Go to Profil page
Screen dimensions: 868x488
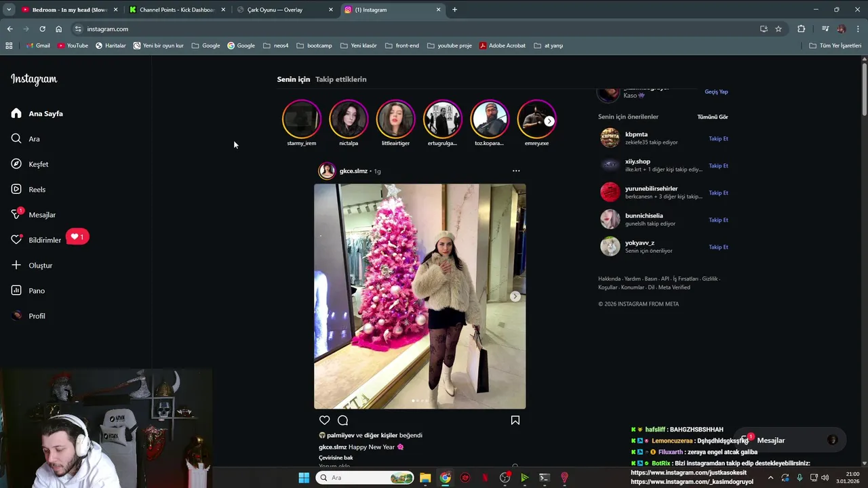[28, 316]
